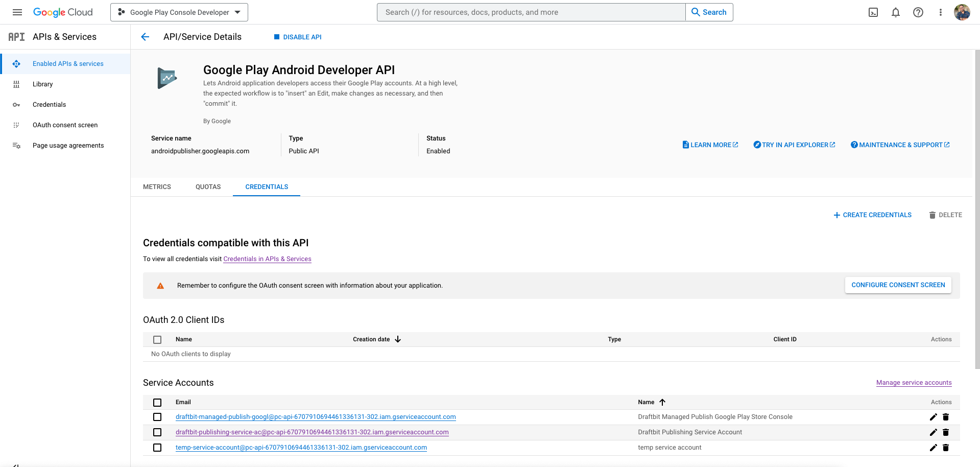Open Enabled APIs & services in sidebar

click(65, 64)
